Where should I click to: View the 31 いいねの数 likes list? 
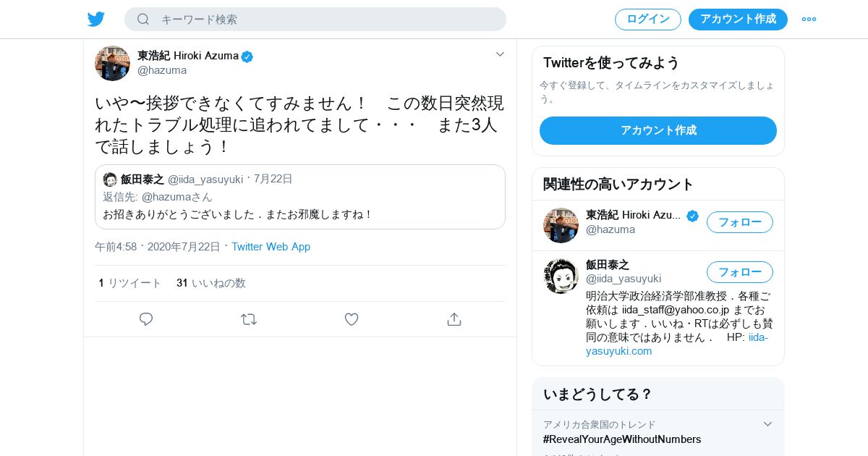click(211, 283)
